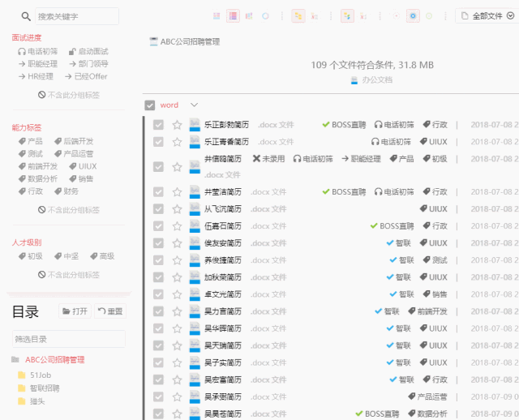The height and width of the screenshot is (420, 519).
Task: Filter by 财务 skill tag
Action: 66,191
